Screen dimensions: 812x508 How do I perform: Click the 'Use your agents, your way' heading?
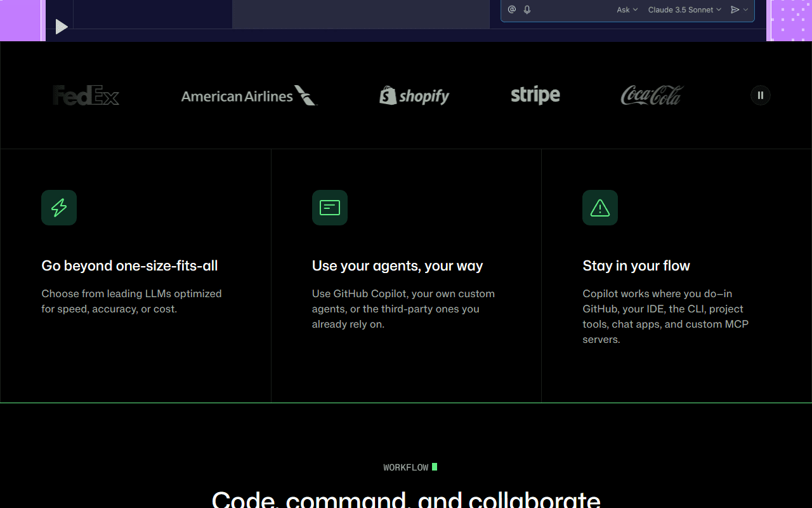pyautogui.click(x=398, y=265)
